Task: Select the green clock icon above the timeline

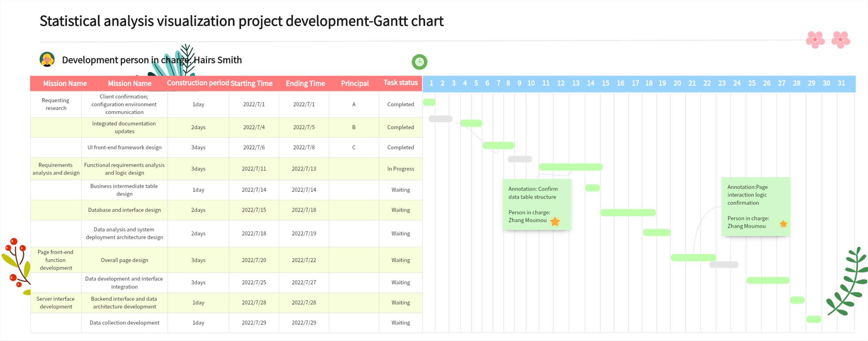Action: tap(419, 62)
